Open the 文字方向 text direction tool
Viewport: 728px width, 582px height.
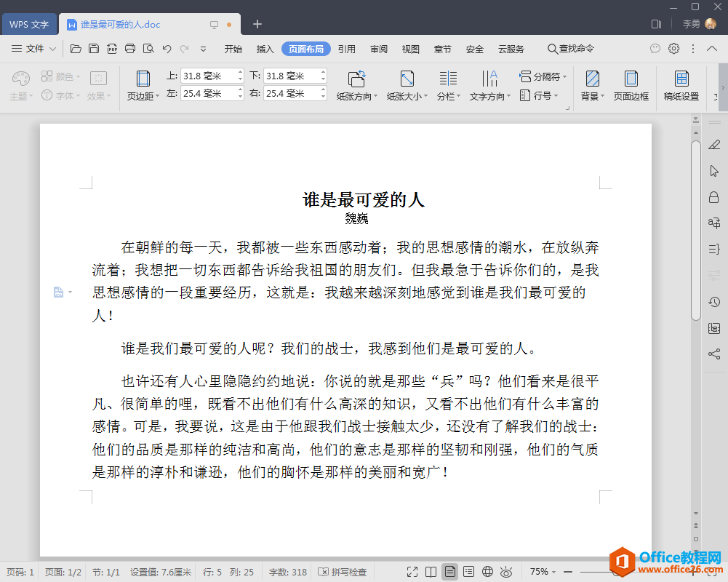pyautogui.click(x=489, y=85)
